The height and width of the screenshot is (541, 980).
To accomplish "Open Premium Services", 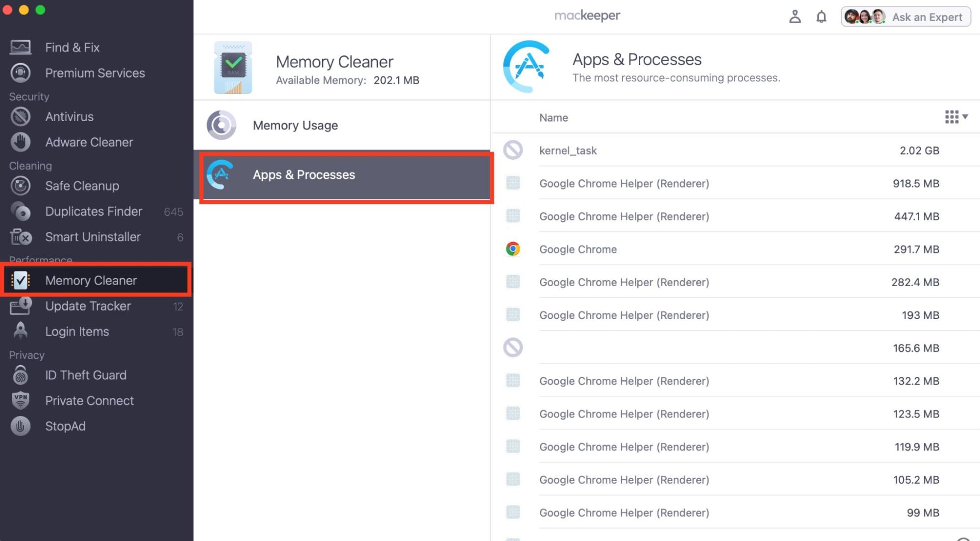I will point(95,73).
